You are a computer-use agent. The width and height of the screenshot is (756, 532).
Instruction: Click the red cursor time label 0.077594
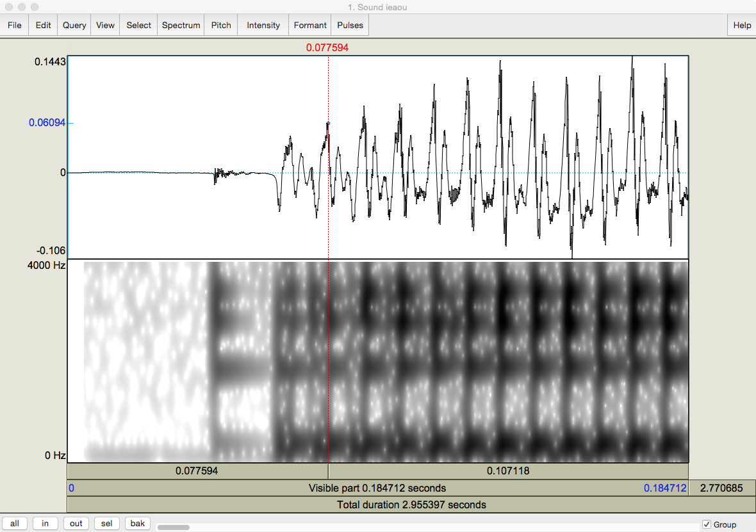[x=327, y=48]
